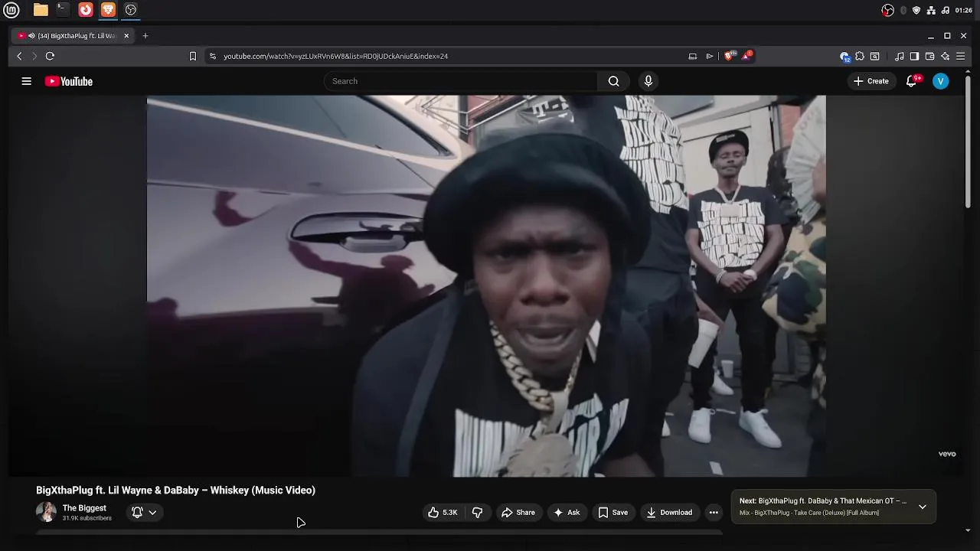The image size is (980, 551).
Task: Share the Whiskey music video
Action: point(518,513)
